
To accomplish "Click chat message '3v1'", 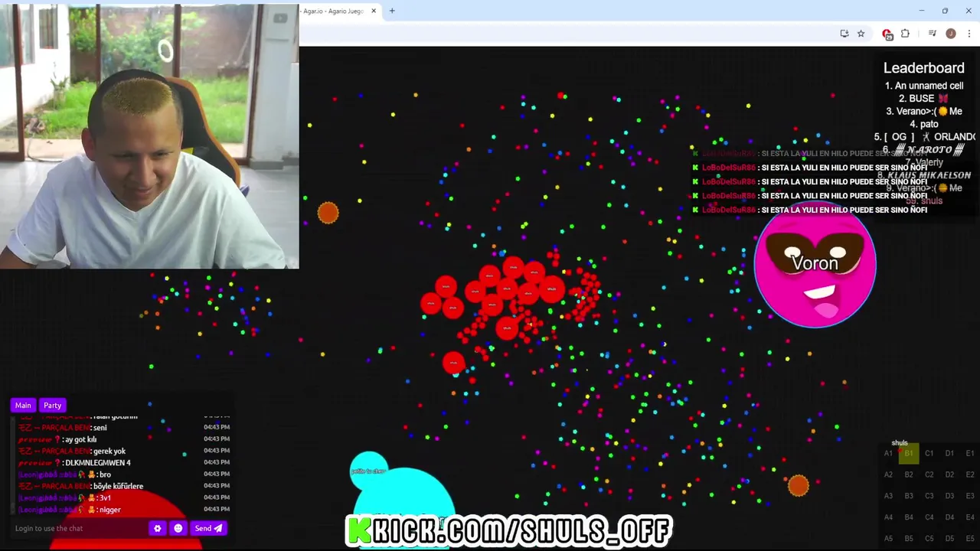I will (105, 498).
